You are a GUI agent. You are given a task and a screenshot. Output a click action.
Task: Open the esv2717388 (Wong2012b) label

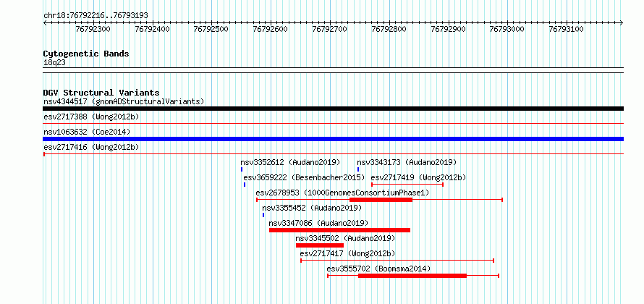(91, 117)
